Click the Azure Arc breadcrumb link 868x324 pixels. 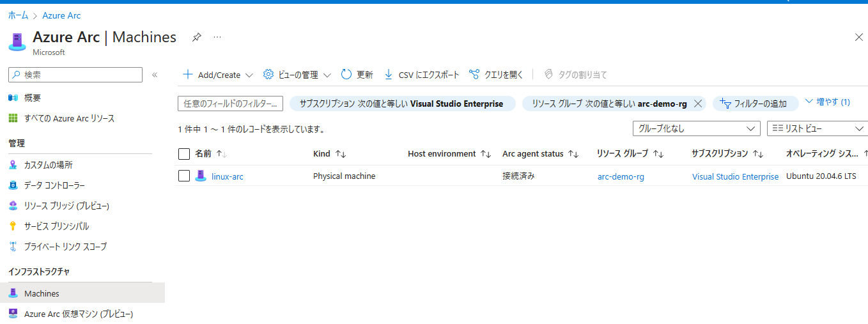pos(61,15)
